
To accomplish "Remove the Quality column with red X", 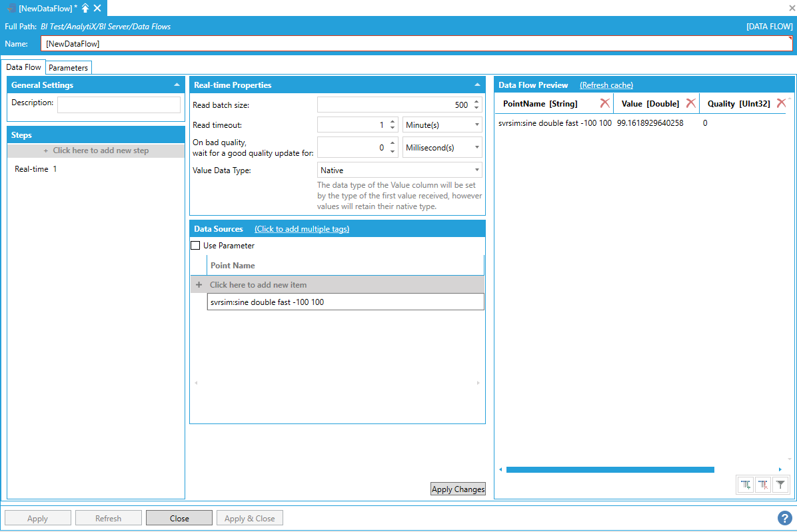I will click(781, 103).
